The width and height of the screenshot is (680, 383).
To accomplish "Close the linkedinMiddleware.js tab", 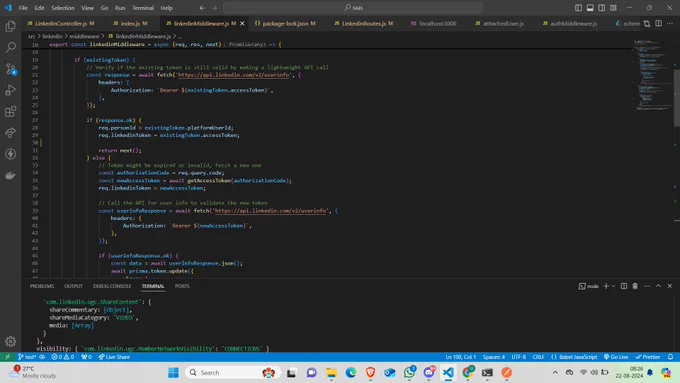I will point(242,23).
